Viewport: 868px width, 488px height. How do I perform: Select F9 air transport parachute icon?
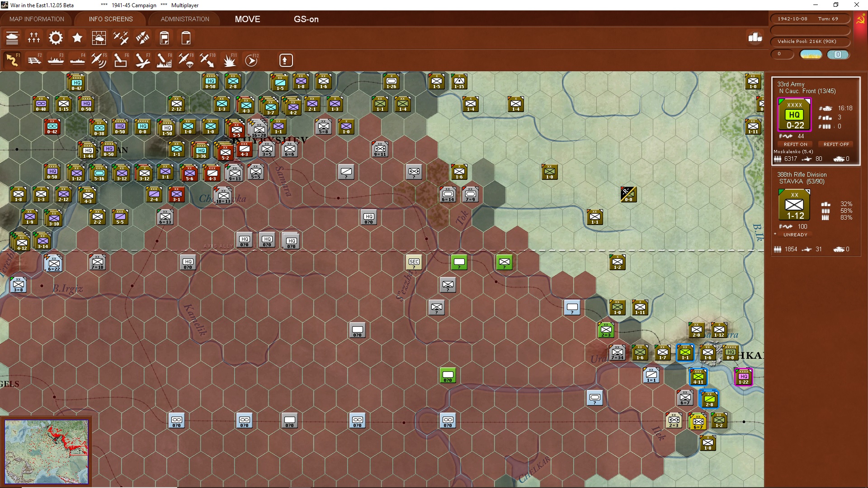186,60
